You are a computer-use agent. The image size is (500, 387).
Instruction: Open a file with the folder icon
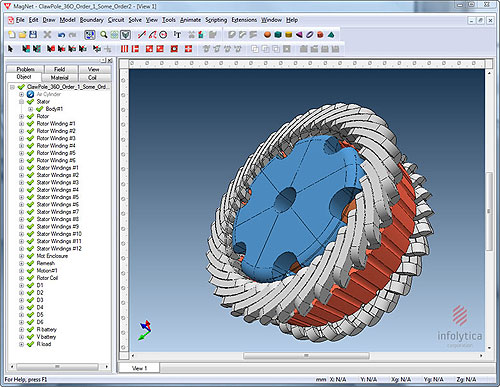[22, 35]
